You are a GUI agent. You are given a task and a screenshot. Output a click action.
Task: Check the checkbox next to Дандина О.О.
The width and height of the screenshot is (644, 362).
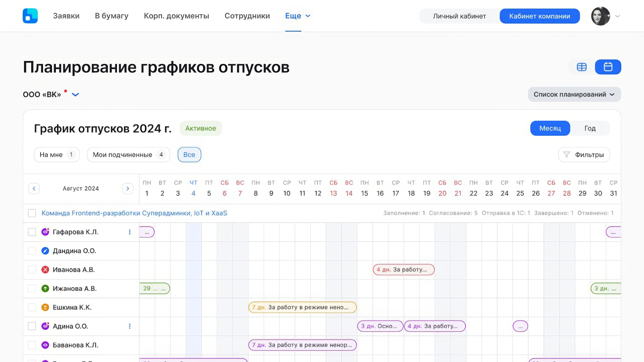click(x=32, y=251)
